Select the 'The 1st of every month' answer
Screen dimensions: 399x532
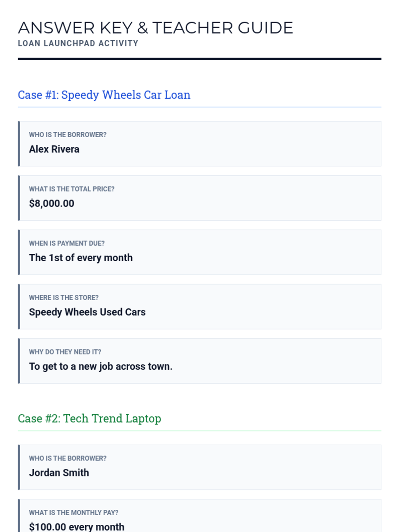81,258
